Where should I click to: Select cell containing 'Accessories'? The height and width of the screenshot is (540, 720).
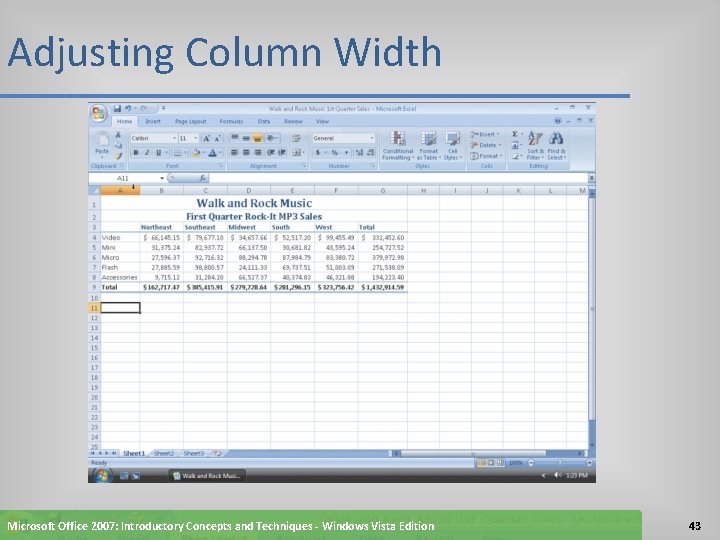click(x=120, y=277)
